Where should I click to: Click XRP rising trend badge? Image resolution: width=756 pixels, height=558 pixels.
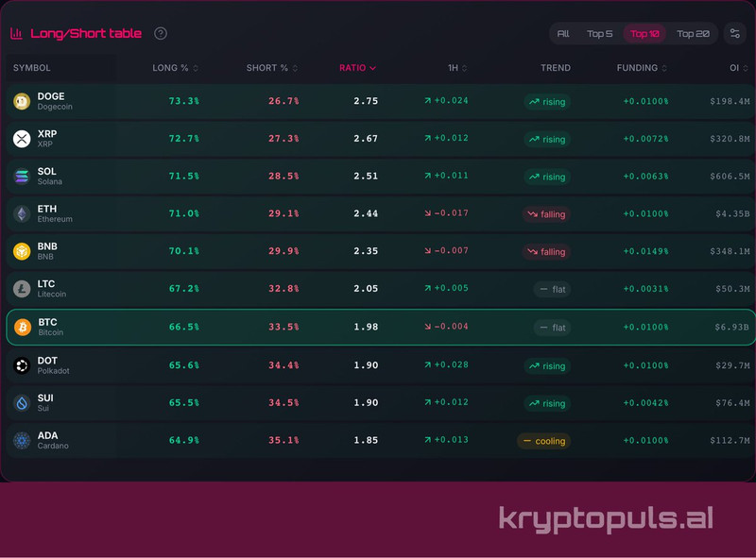click(x=547, y=139)
